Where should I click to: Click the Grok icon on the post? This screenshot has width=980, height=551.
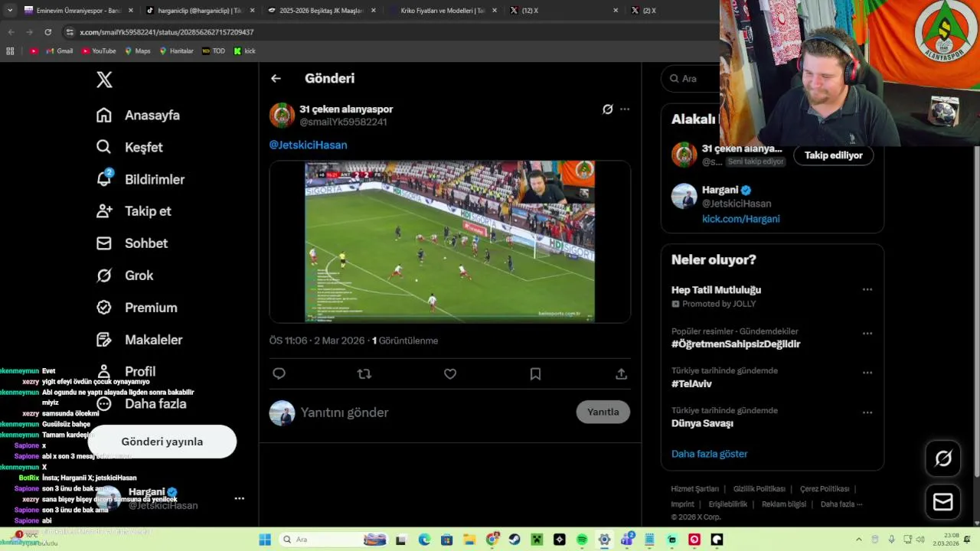tap(607, 109)
